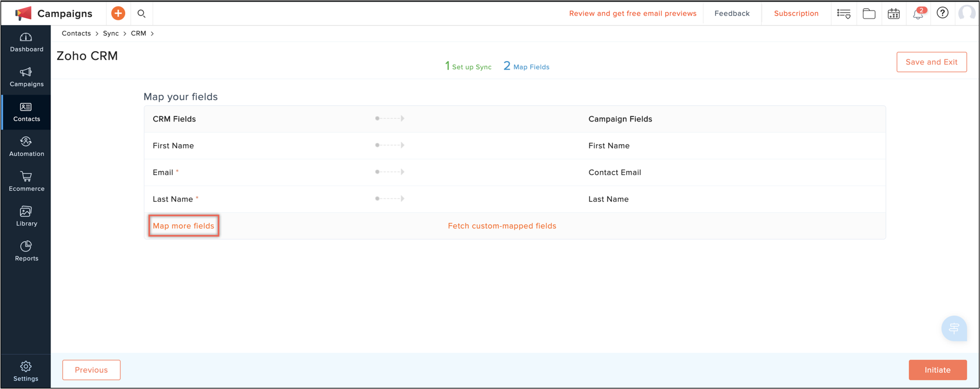Open the Reports sidebar item

tap(26, 252)
